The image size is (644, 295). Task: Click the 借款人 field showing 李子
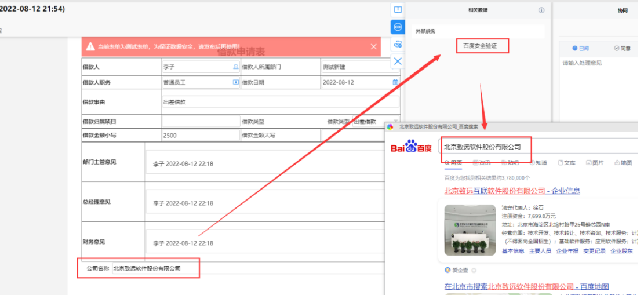201,67
